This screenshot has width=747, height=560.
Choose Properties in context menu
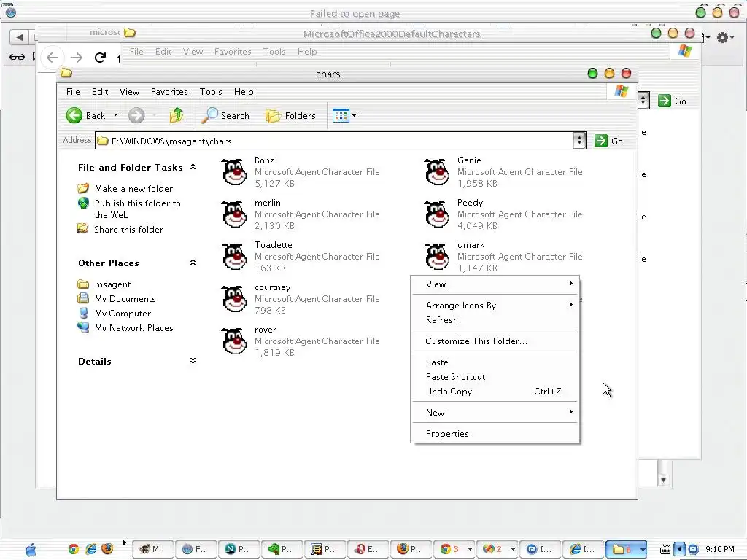coord(495,434)
